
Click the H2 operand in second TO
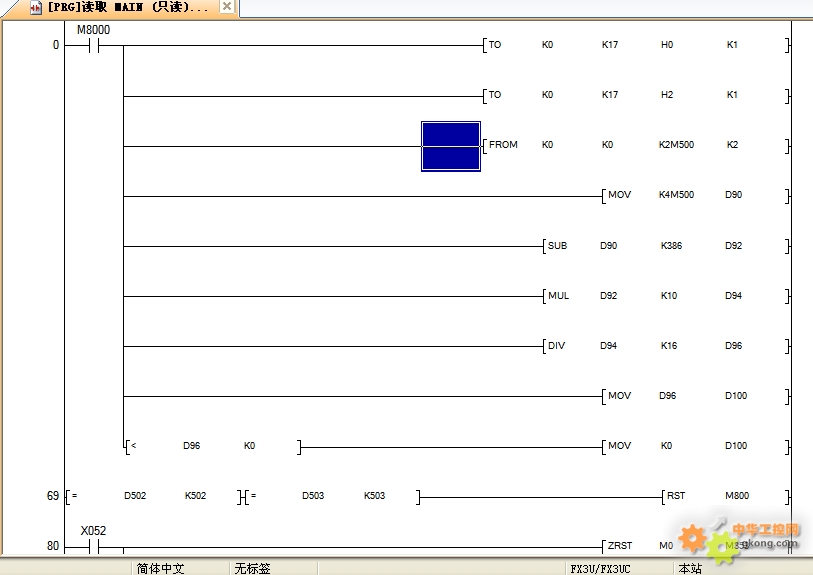(667, 95)
